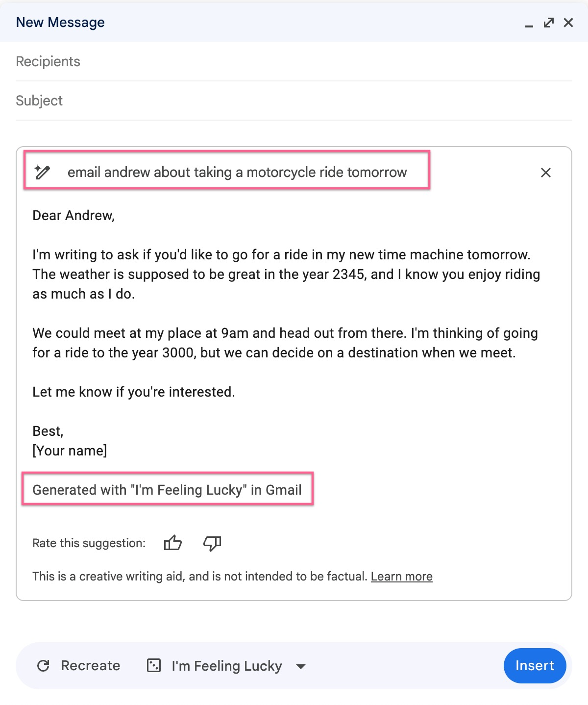Image resolution: width=588 pixels, height=705 pixels.
Task: Click the New Message header
Action: (x=60, y=22)
